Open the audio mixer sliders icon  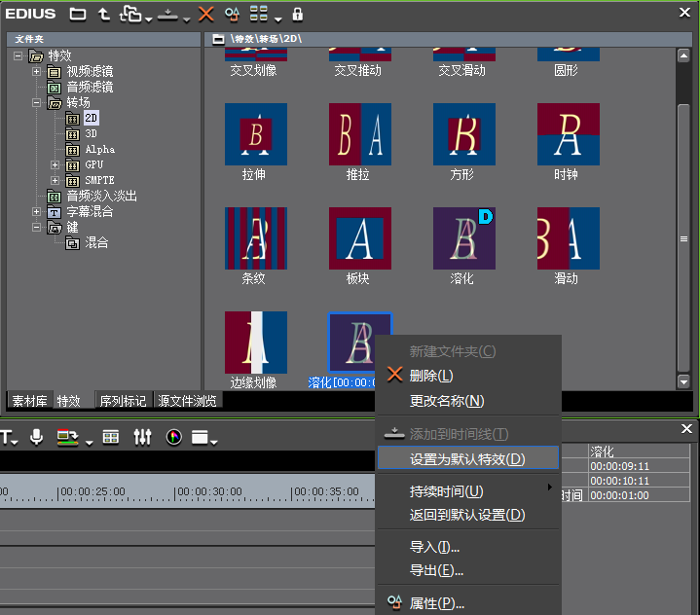[x=143, y=438]
